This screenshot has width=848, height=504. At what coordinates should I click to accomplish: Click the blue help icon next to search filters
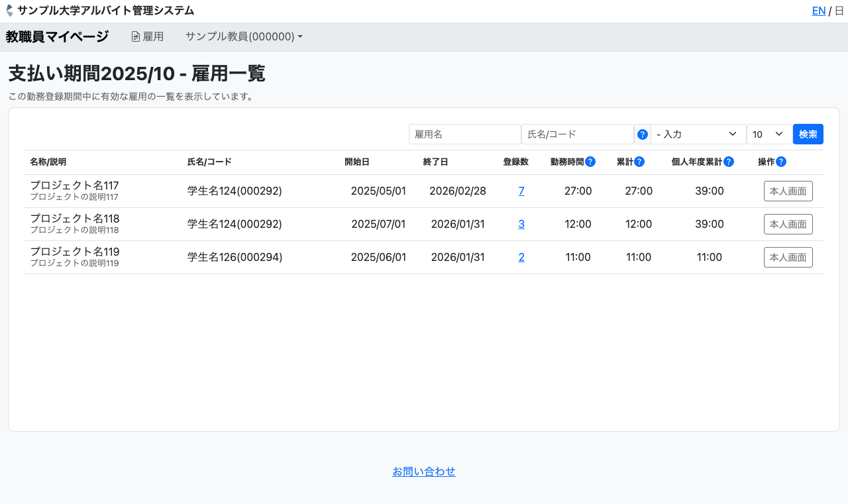coord(642,134)
